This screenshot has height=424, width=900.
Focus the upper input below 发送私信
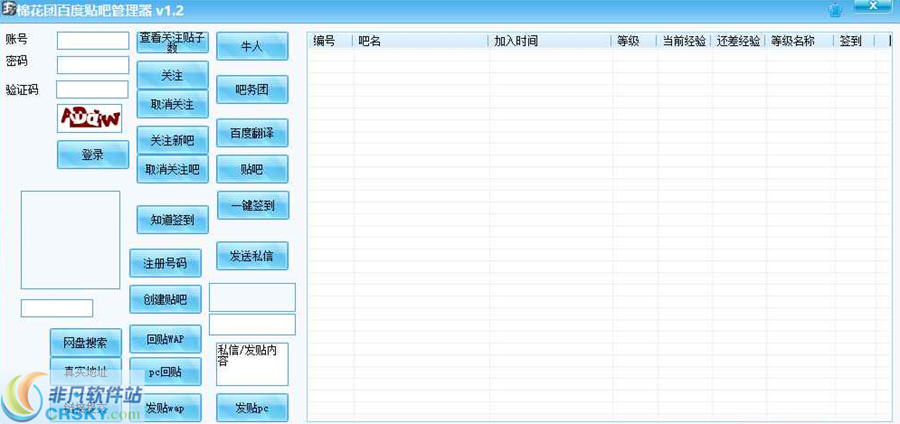click(253, 297)
